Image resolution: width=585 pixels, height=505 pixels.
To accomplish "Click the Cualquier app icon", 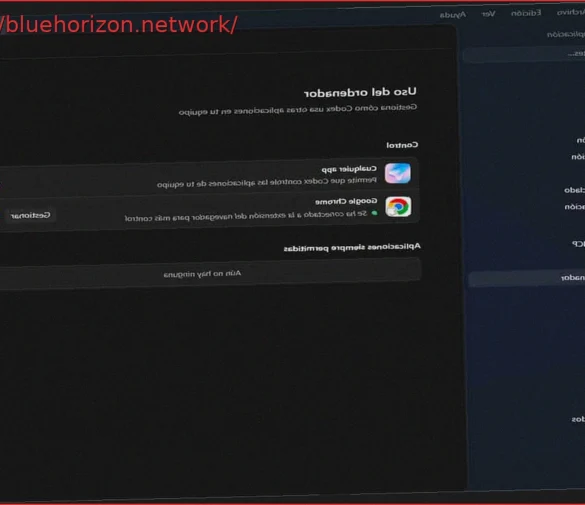I will [398, 173].
